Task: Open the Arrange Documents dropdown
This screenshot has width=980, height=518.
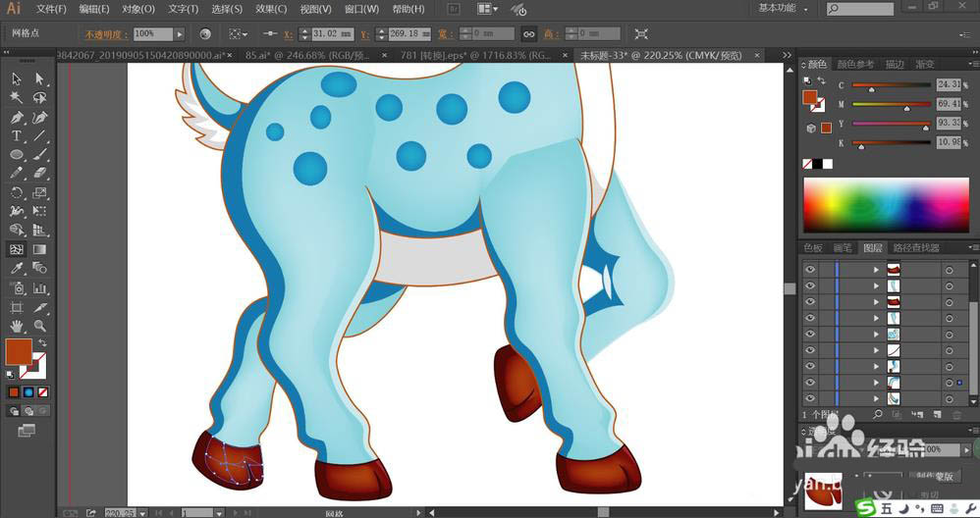Action: pyautogui.click(x=488, y=9)
